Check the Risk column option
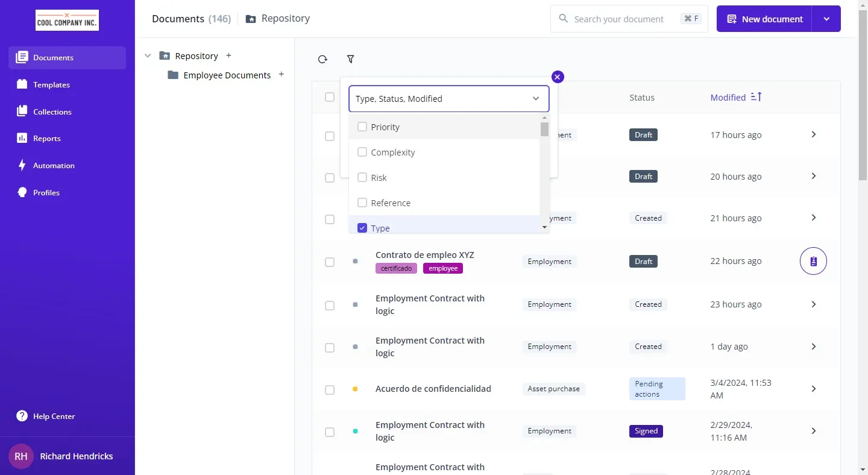 (362, 178)
